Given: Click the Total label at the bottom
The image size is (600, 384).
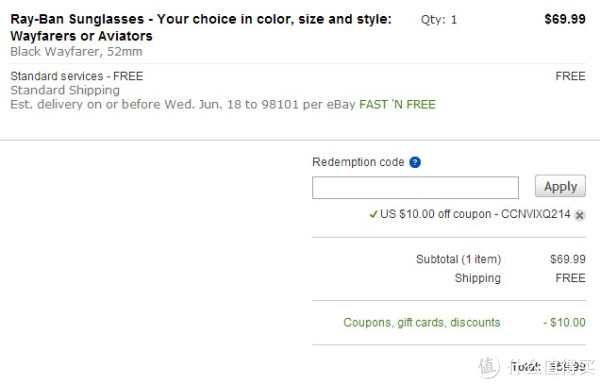Looking at the screenshot, I should 525,367.
